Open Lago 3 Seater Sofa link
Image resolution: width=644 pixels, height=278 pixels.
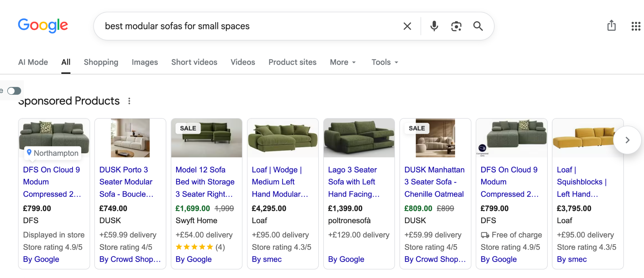click(x=354, y=182)
